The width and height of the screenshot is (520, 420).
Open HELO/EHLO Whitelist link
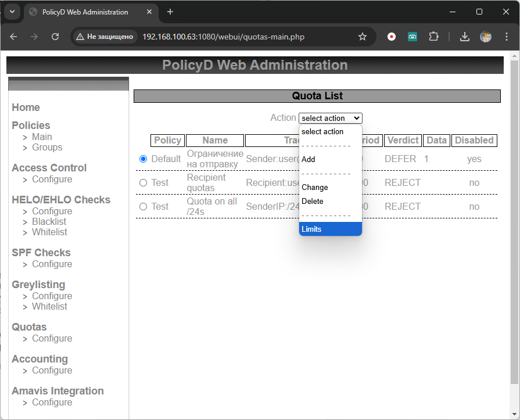(49, 232)
